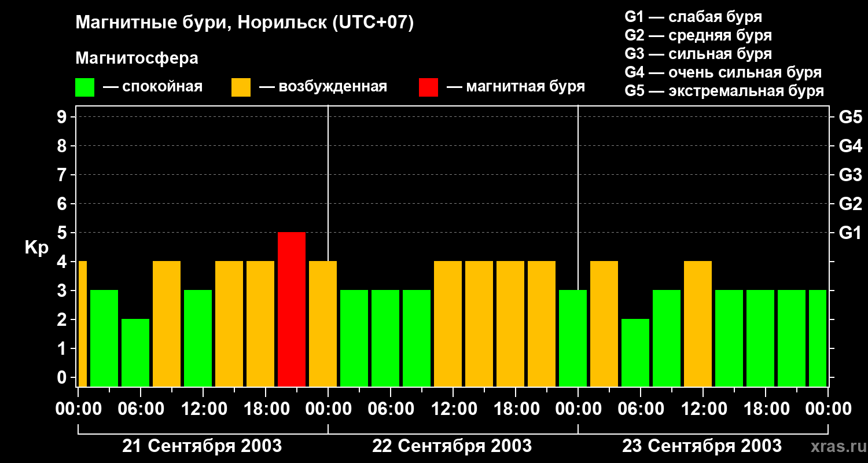Select the chart title 'Магнитные бури, Норильск (UTC+07)'
The width and height of the screenshot is (868, 463).
point(245,23)
